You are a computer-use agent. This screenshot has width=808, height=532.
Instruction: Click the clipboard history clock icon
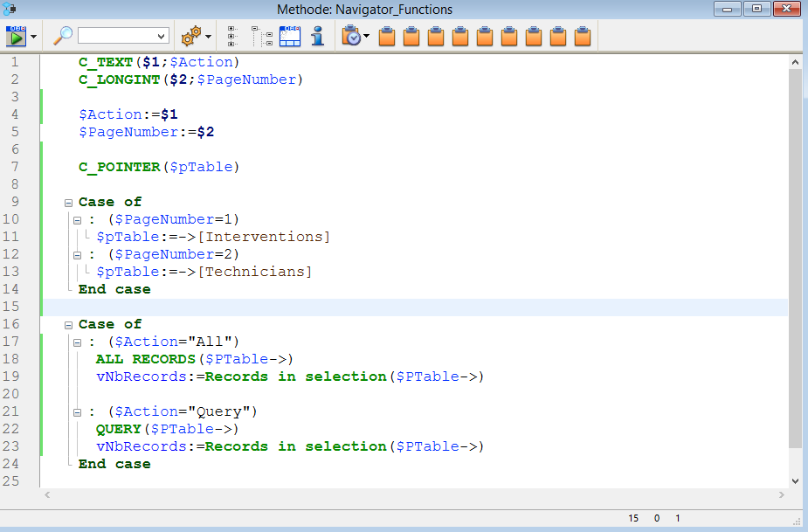click(x=351, y=36)
